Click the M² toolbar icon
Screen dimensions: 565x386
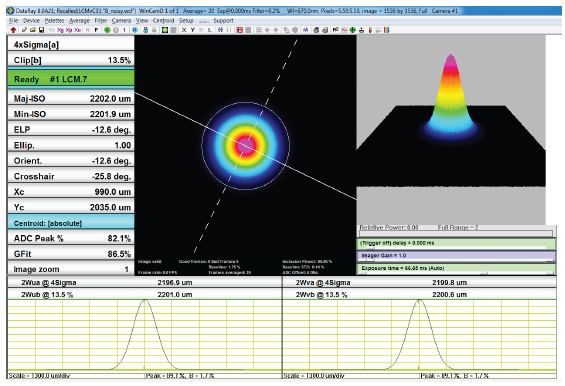pos(335,30)
